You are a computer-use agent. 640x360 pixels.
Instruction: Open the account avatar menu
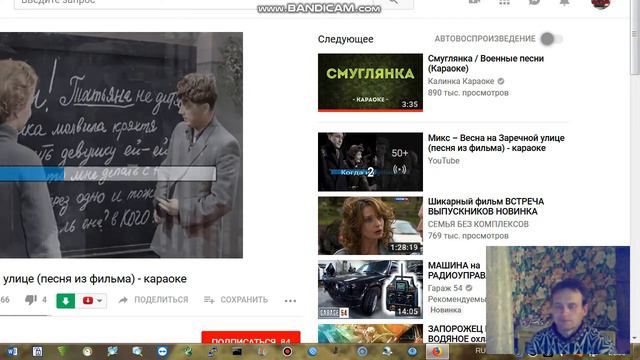[600, 3]
